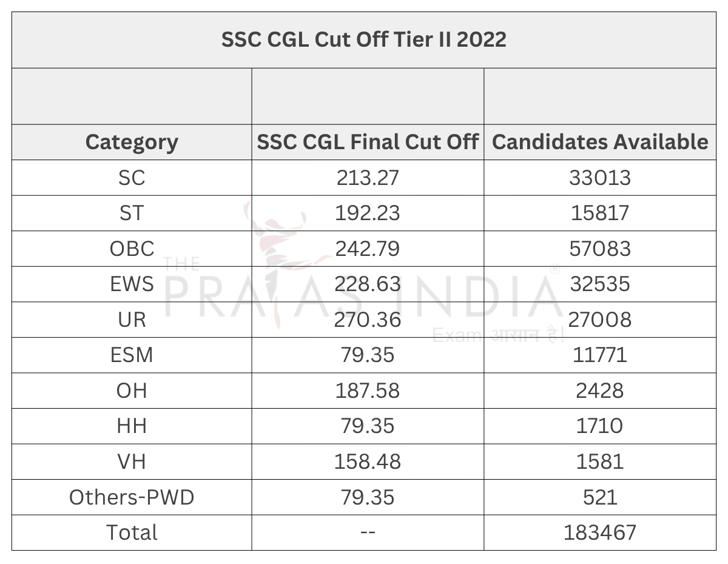Select the SC candidates count 33013
Image resolution: width=728 pixels, height=564 pixels.
click(600, 178)
